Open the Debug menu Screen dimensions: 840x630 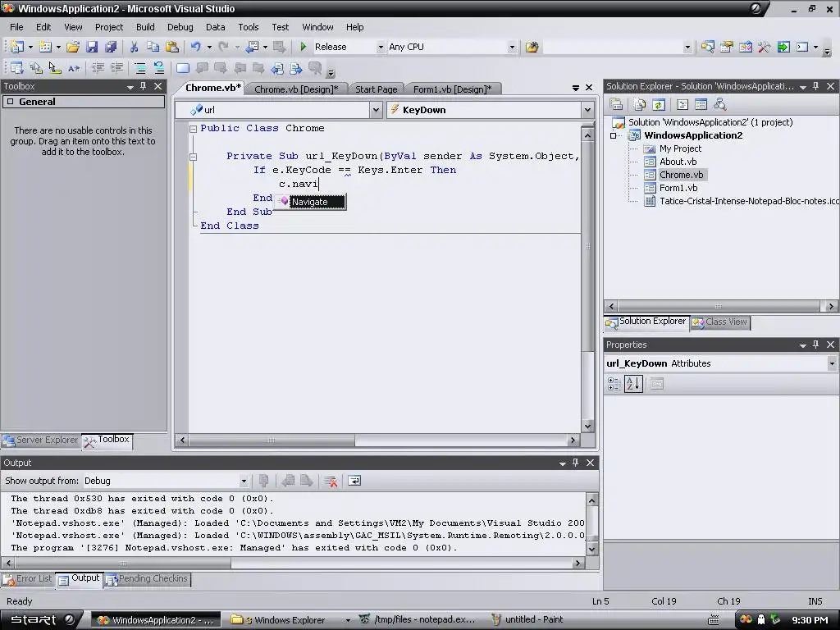(x=180, y=27)
